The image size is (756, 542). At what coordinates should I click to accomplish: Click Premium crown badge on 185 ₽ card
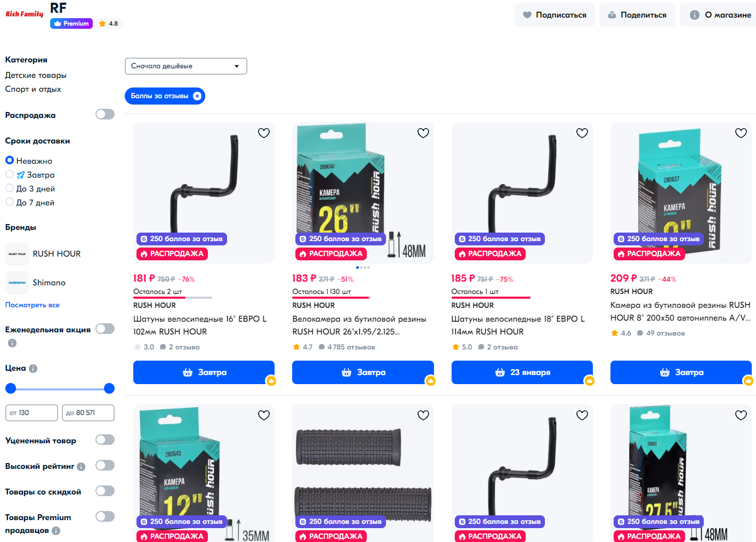(590, 381)
